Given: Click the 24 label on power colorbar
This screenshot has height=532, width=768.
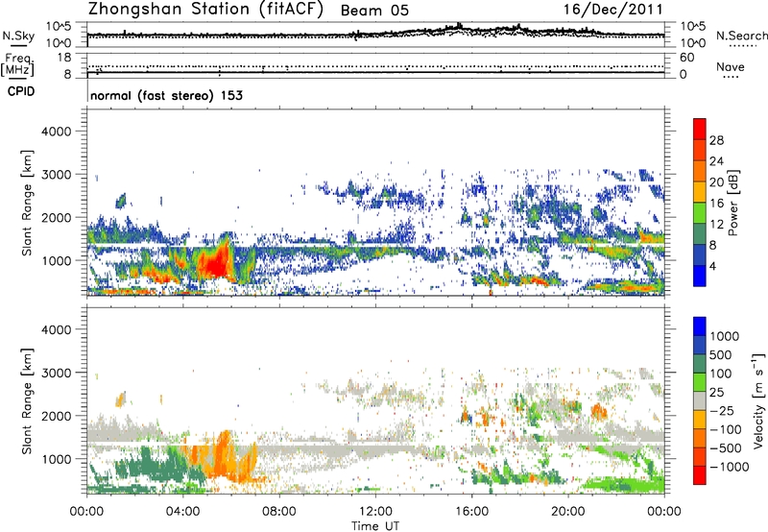Looking at the screenshot, I should pyautogui.click(x=716, y=161).
